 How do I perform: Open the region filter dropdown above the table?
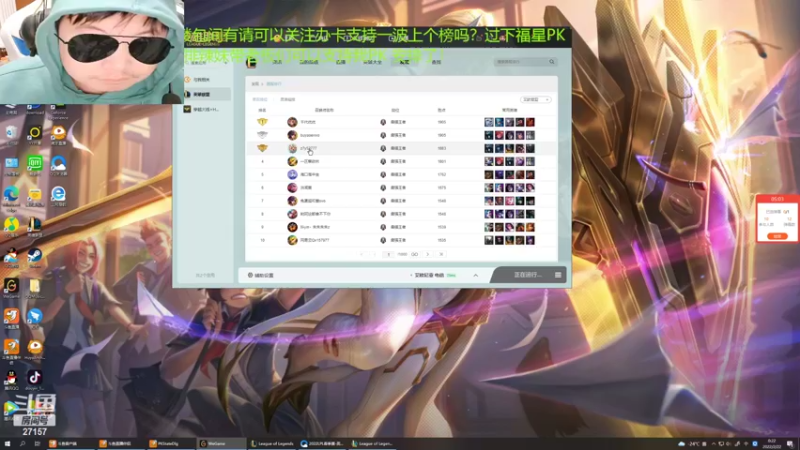tap(535, 99)
